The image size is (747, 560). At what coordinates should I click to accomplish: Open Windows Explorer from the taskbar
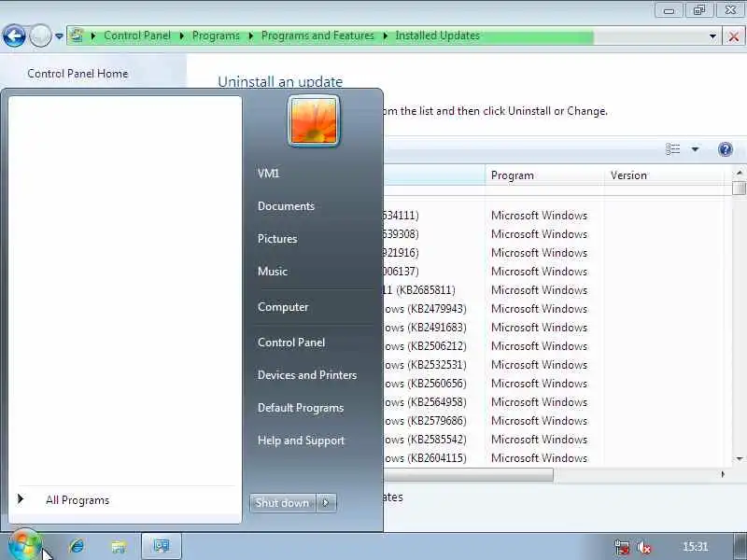click(x=119, y=547)
